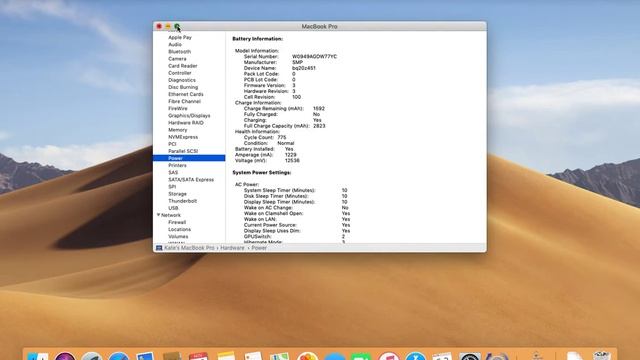The width and height of the screenshot is (640, 360).
Task: Select Controller in the sidebar
Action: 180,73
